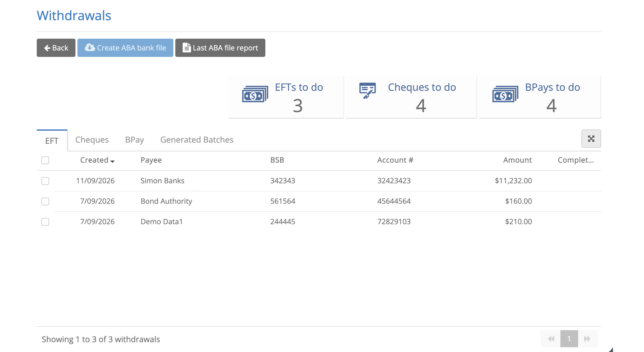The image size is (644, 352).
Task: Tick the select-all checkbox in table header
Action: point(45,160)
